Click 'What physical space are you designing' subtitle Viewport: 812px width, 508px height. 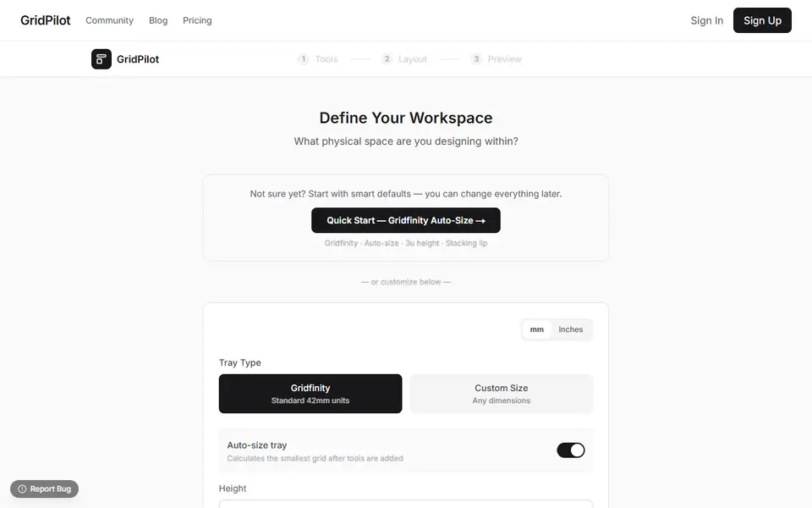point(406,141)
